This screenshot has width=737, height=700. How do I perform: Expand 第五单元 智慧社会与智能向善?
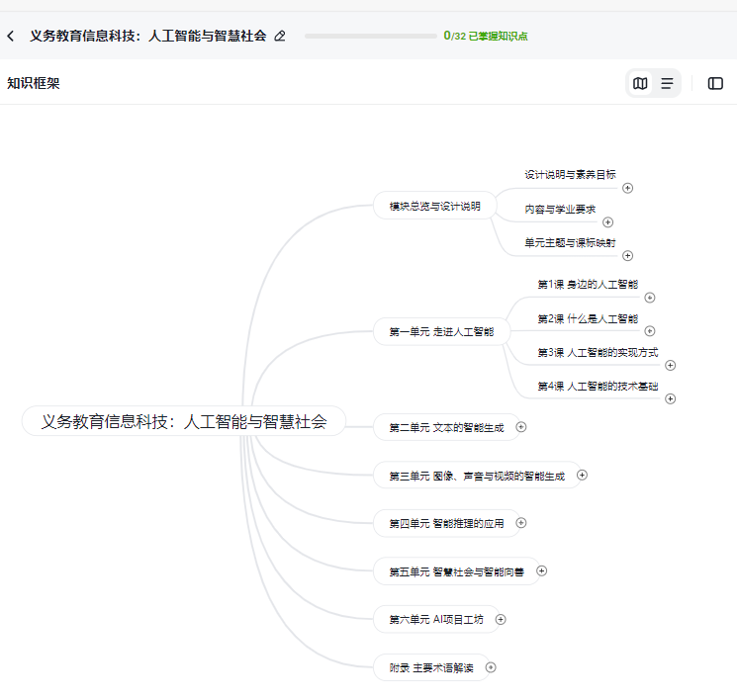click(541, 570)
